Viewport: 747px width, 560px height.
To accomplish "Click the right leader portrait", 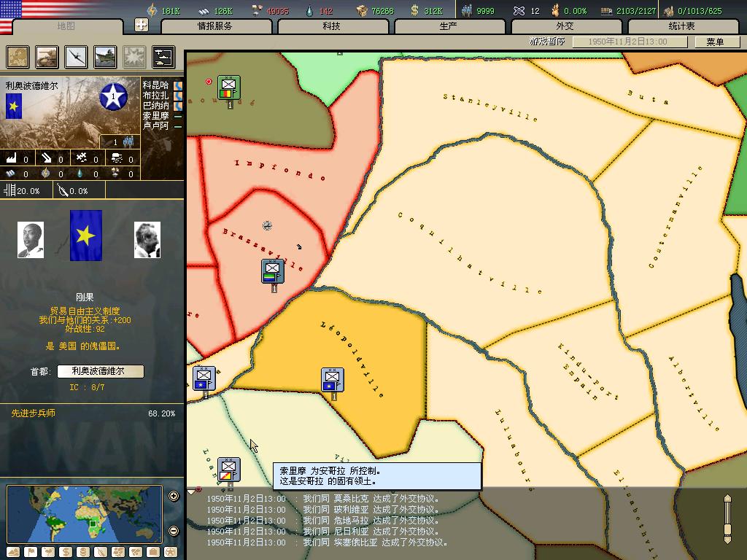I will pyautogui.click(x=147, y=240).
